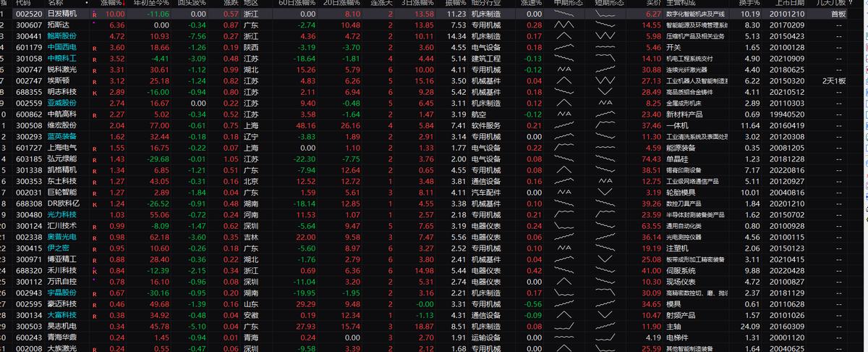Click the K marker beside DR欧科亿
Screen dimensions: 868x352
tap(94, 204)
